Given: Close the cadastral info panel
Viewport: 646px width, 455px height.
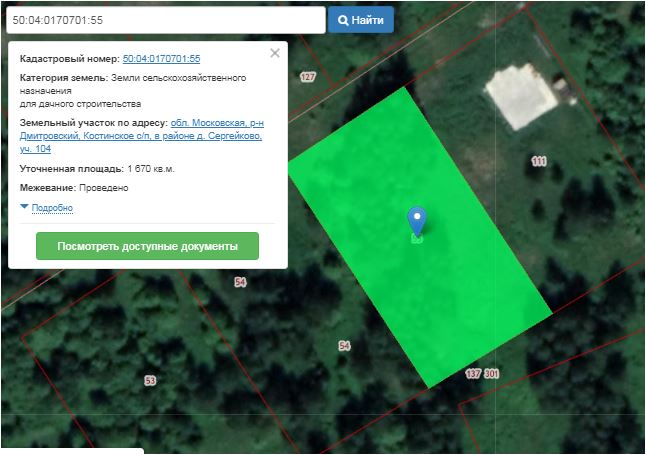Looking at the screenshot, I should (275, 54).
